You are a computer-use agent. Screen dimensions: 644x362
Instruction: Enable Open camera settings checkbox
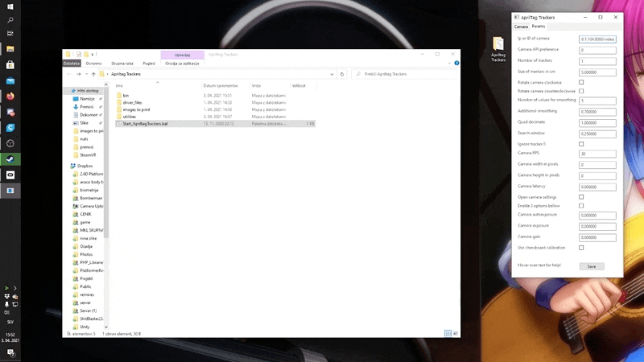[581, 197]
